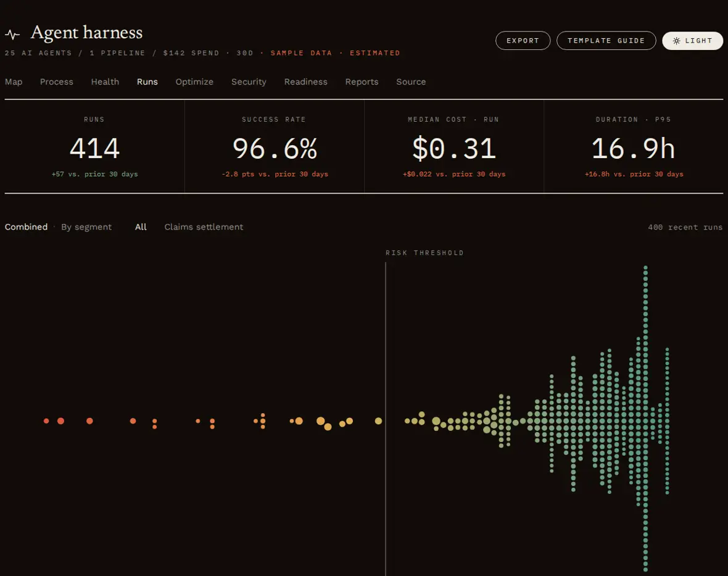This screenshot has height=576, width=728.
Task: Switch to By segment view
Action: [x=86, y=227]
